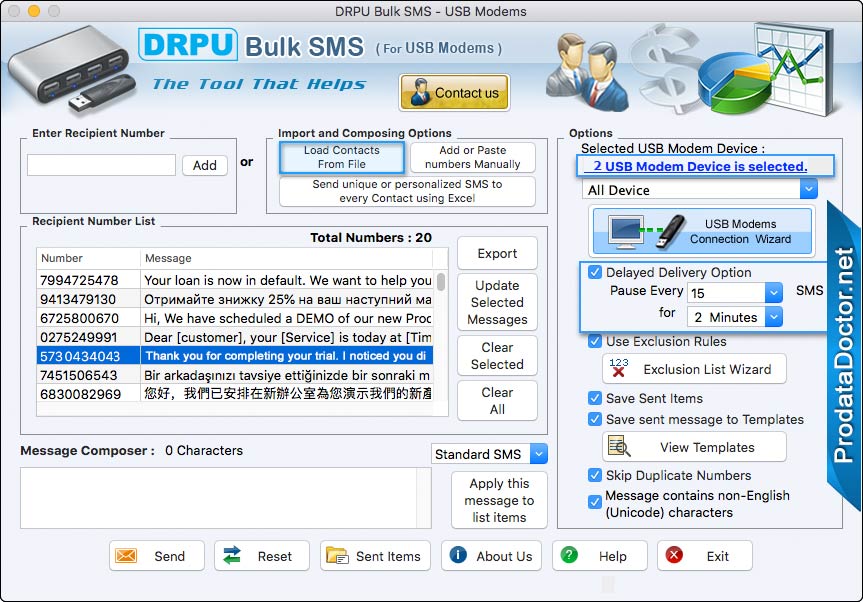
Task: Toggle Use Exclusion Rules checkbox
Action: pyautogui.click(x=594, y=341)
